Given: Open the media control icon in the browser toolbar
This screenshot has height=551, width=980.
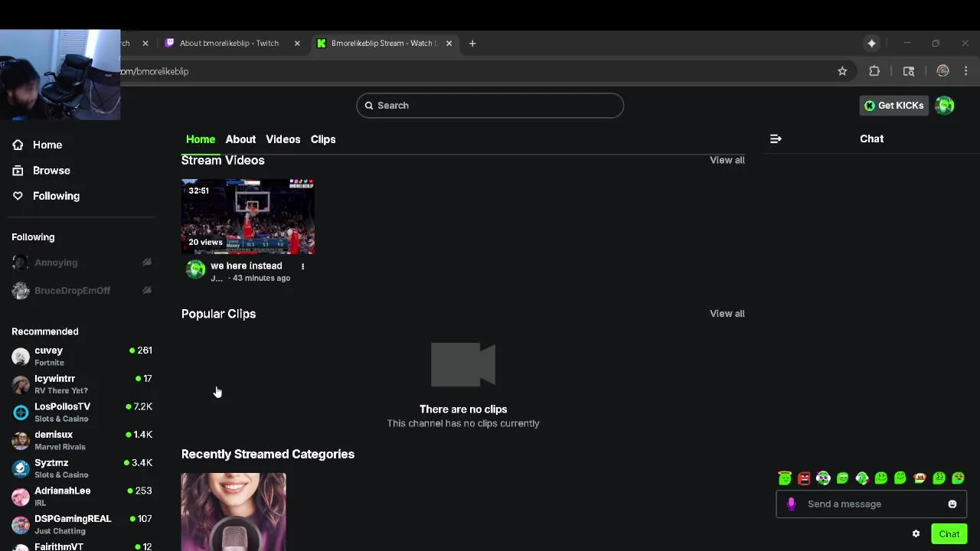Looking at the screenshot, I should click(x=909, y=71).
